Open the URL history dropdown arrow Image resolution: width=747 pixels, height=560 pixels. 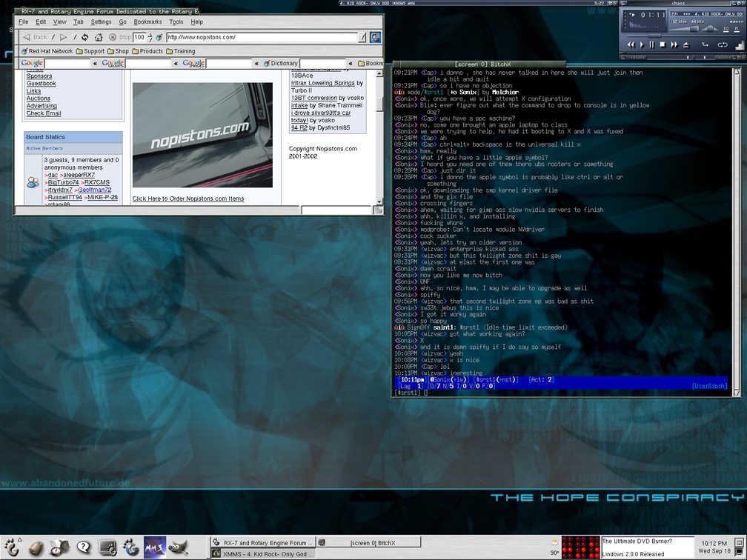click(362, 37)
